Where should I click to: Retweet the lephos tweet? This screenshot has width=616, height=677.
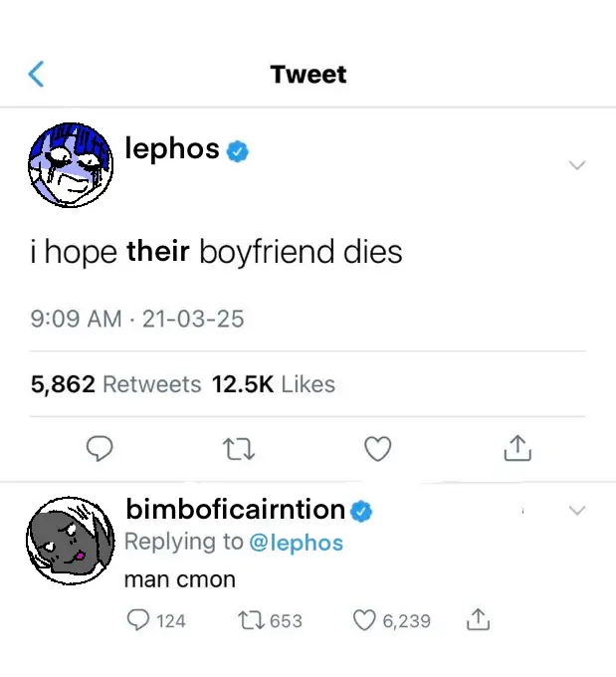pos(240,451)
